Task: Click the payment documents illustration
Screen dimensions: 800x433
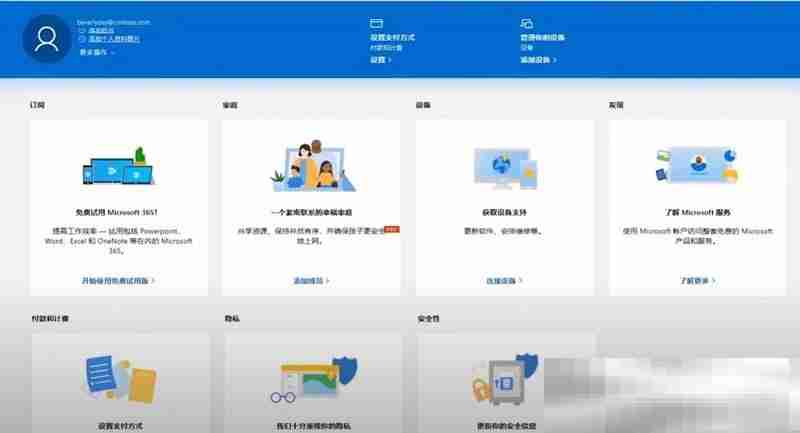Action: point(119,378)
